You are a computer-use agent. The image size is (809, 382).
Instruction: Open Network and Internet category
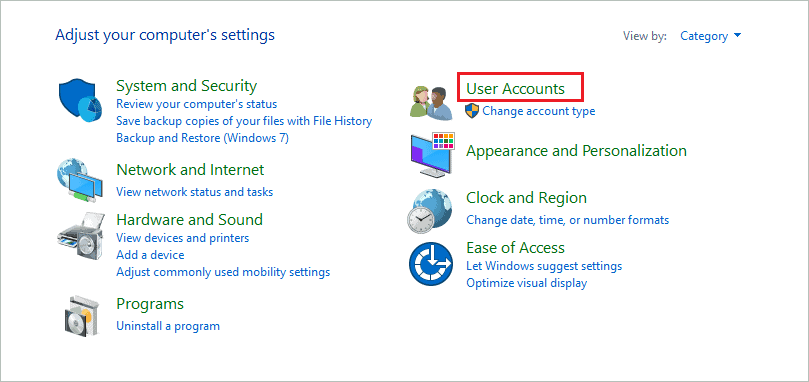[x=190, y=169]
